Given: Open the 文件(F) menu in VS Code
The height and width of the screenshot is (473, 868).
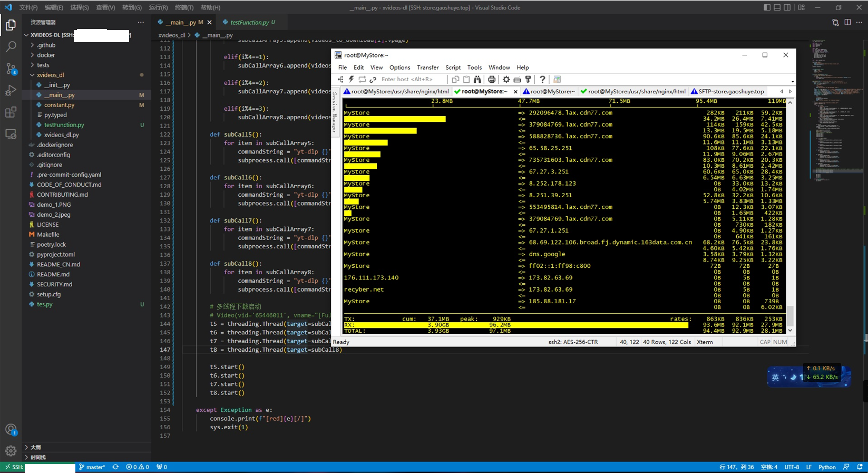Looking at the screenshot, I should tap(28, 7).
